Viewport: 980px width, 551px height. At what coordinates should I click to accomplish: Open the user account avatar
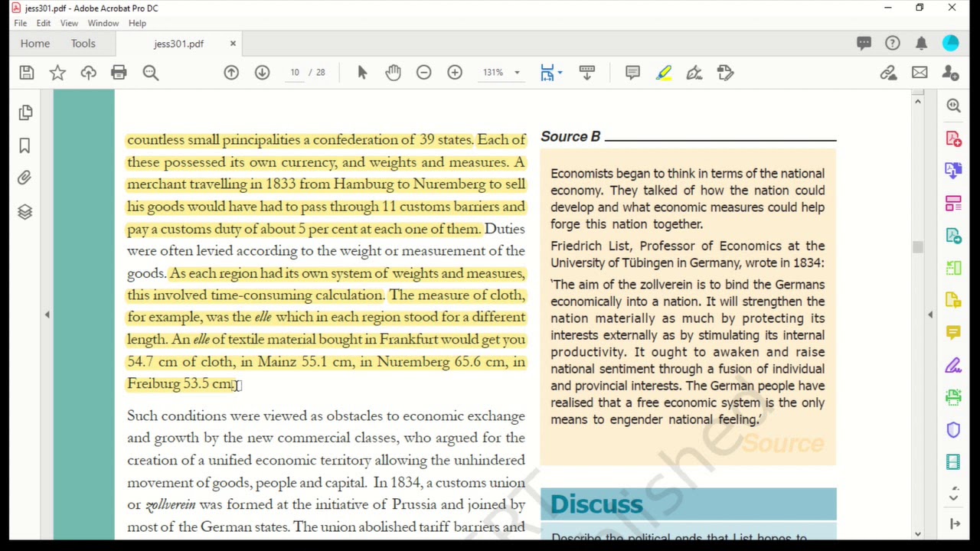coord(950,44)
